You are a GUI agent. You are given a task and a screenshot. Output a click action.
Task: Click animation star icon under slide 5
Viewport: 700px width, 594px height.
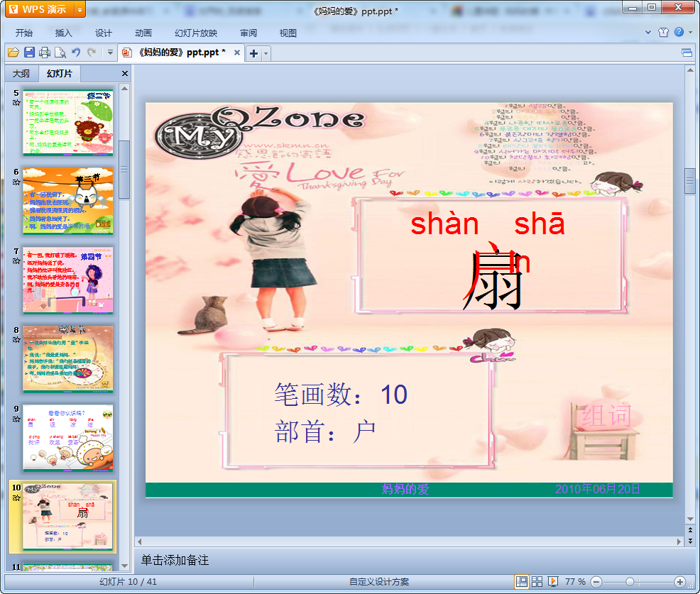[16, 103]
